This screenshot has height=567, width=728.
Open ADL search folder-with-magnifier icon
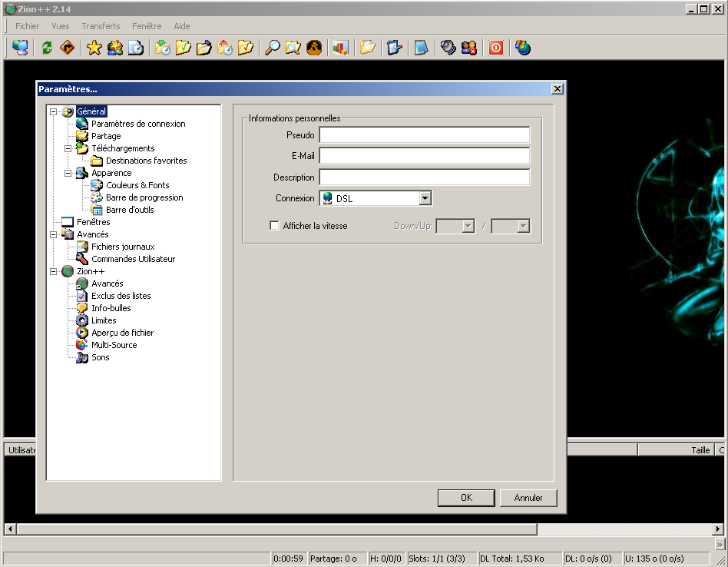(293, 48)
